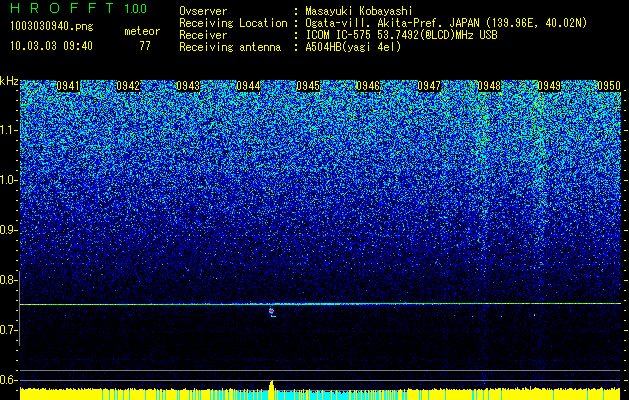The image size is (629, 400).
Task: Click the 0949 time marker
Action: pos(549,86)
